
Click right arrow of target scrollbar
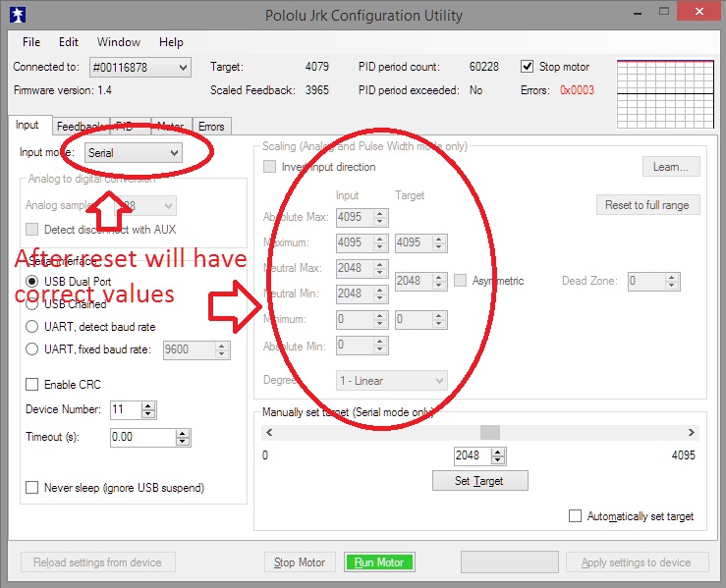pos(692,433)
